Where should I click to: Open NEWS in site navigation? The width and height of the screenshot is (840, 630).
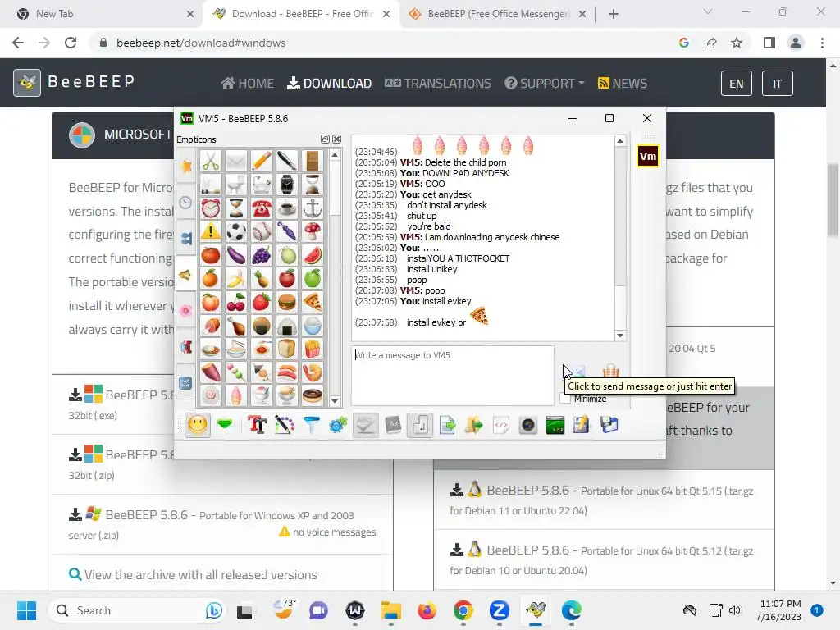623,84
